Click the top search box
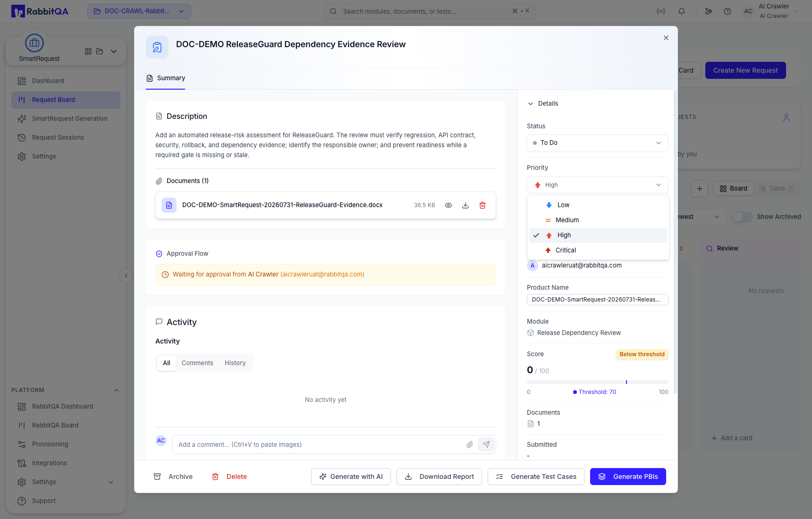 pyautogui.click(x=430, y=11)
